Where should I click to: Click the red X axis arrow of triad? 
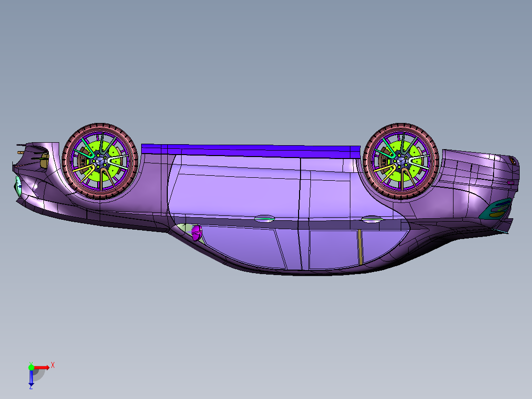coord(42,368)
